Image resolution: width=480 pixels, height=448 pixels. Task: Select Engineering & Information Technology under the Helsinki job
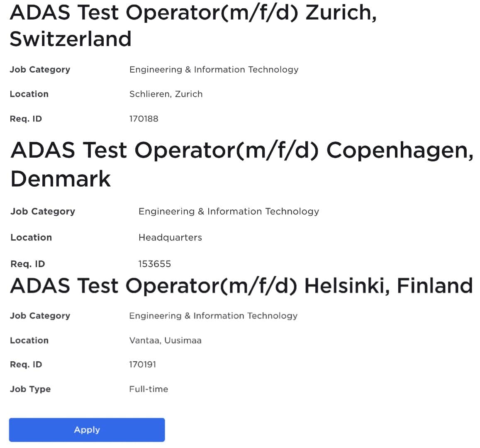pos(213,316)
